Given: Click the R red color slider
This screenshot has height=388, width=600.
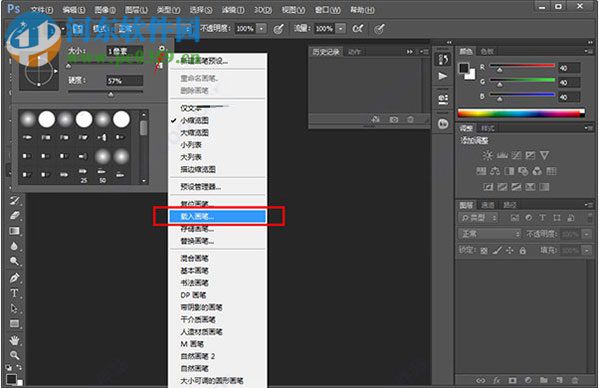Looking at the screenshot, I should 522,66.
